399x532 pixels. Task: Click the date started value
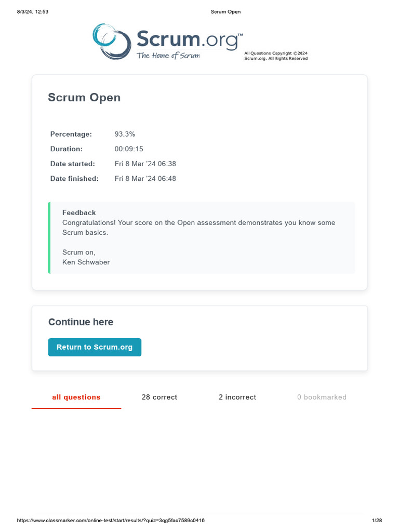[x=145, y=164]
